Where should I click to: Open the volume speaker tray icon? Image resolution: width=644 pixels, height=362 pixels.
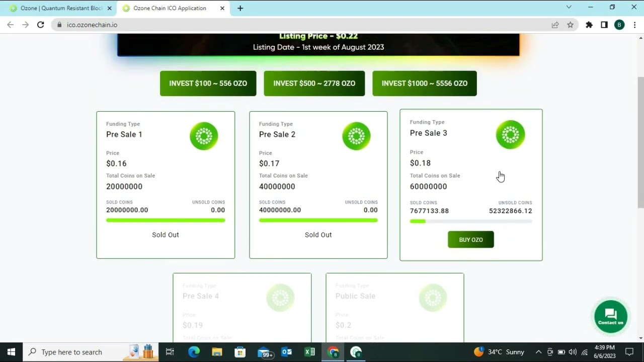click(573, 352)
